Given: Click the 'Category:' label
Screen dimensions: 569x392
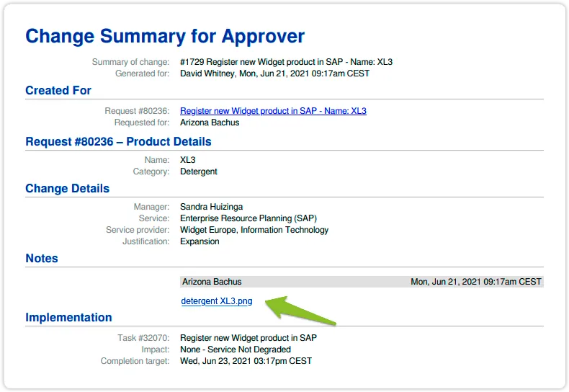Looking at the screenshot, I should [x=151, y=171].
